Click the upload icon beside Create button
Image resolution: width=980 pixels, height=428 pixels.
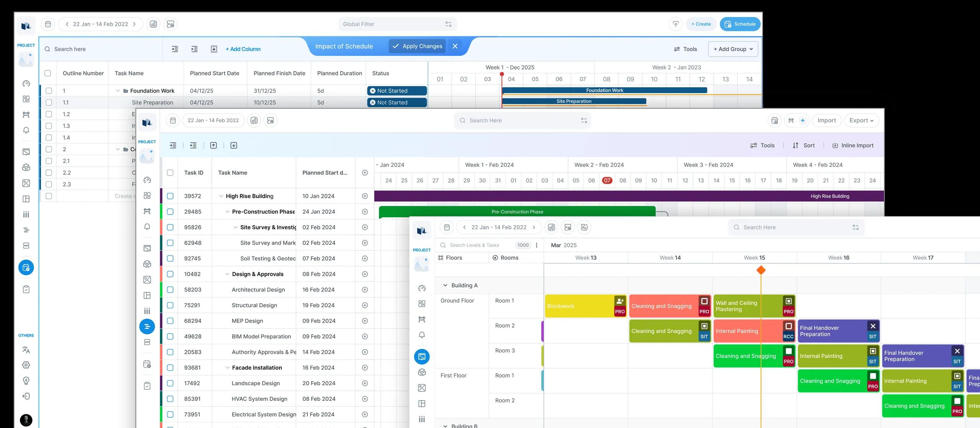coord(676,24)
